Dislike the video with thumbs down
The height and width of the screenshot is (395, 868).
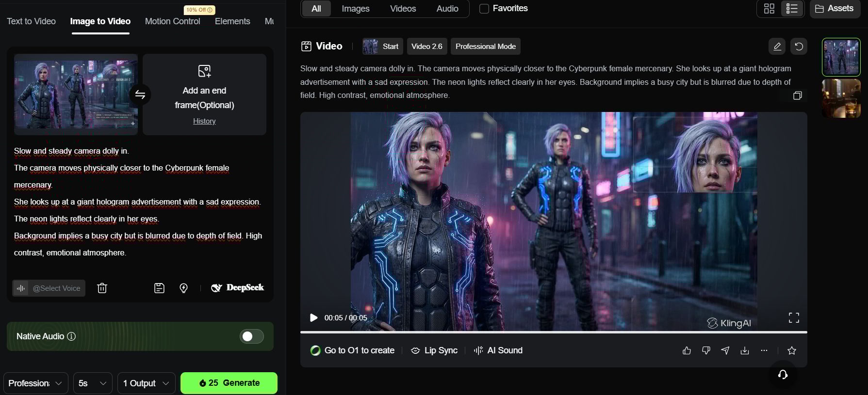pyautogui.click(x=706, y=350)
